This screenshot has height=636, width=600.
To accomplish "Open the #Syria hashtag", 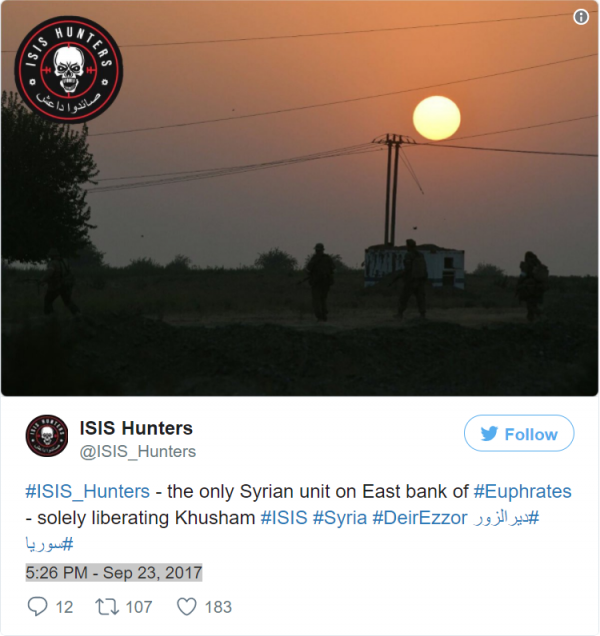I will click(340, 518).
